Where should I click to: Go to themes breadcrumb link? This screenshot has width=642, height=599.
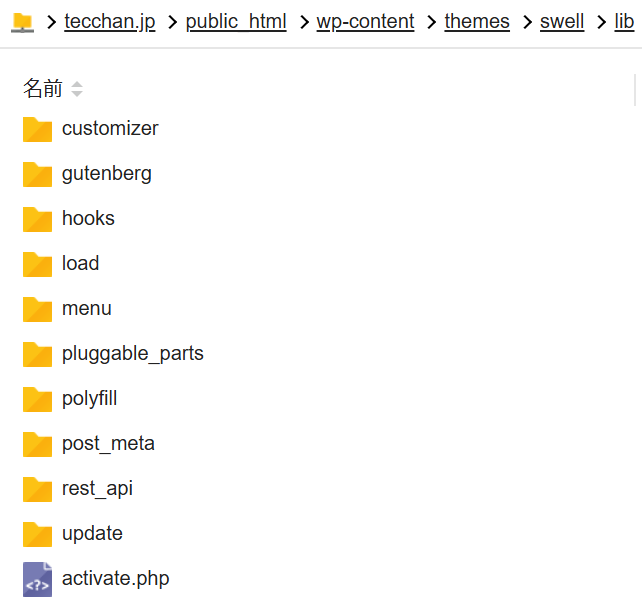coord(477,21)
